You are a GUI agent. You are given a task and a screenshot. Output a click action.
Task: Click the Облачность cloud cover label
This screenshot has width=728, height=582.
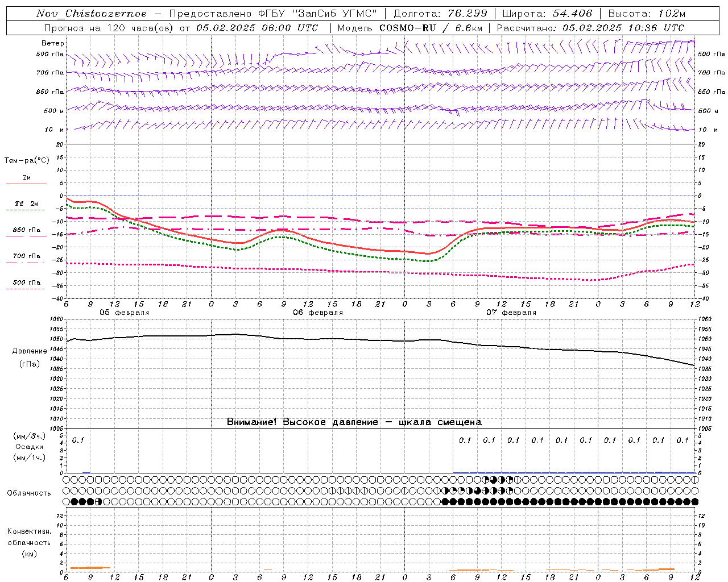[x=29, y=493]
